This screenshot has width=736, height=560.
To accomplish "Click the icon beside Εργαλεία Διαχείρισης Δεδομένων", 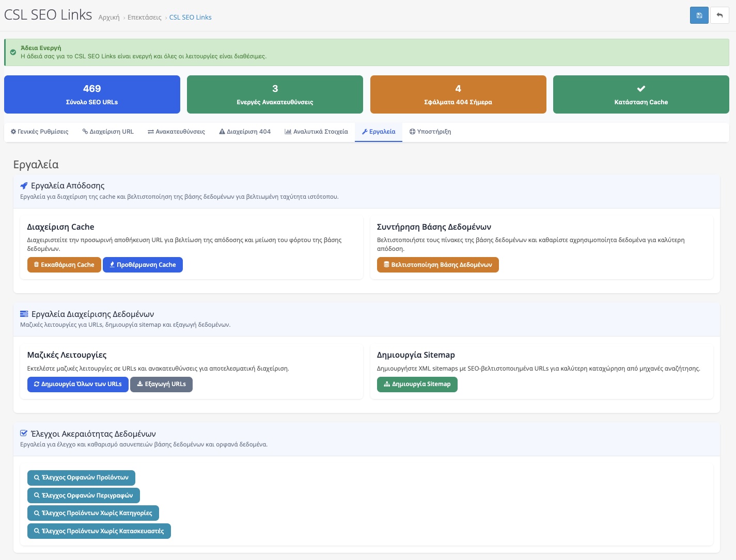I will coord(24,314).
